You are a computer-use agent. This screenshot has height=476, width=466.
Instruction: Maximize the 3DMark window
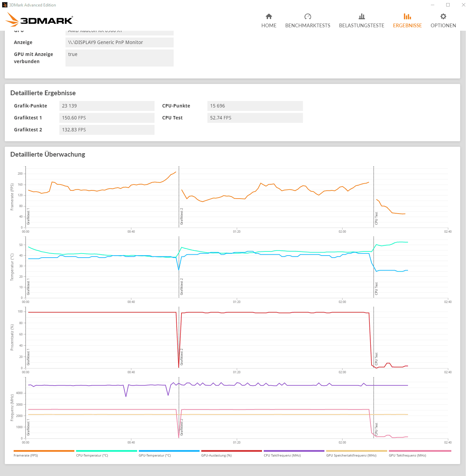[448, 5]
